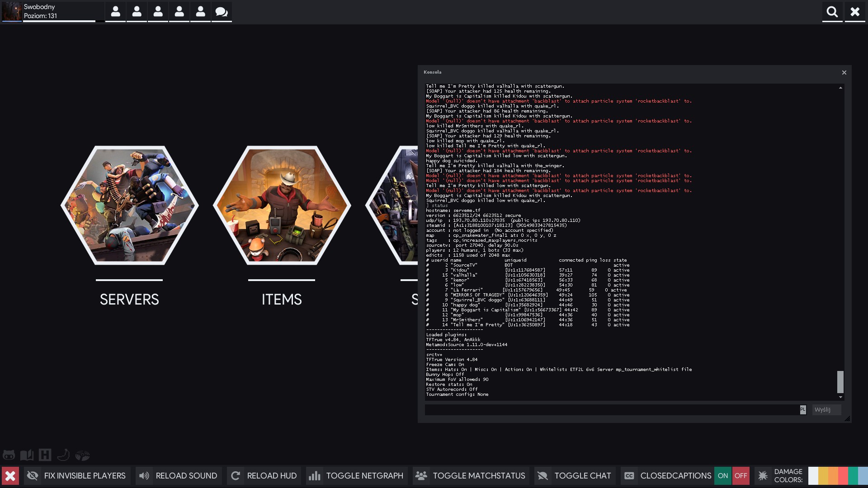Click the console resize grip corner
The width and height of the screenshot is (868, 488).
[x=847, y=419]
